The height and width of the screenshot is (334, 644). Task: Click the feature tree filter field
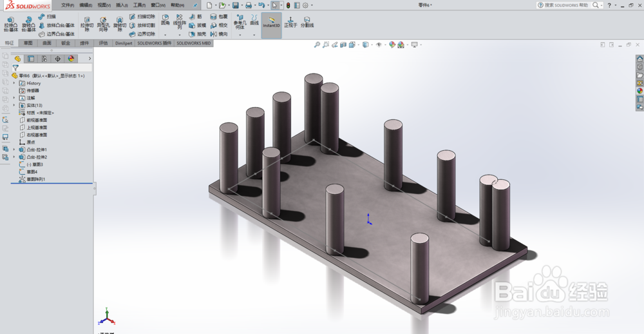click(52, 68)
